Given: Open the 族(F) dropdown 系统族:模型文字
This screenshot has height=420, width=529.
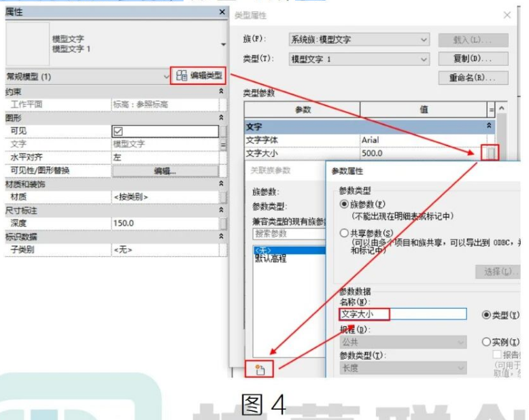Looking at the screenshot, I should pyautogui.click(x=359, y=40).
